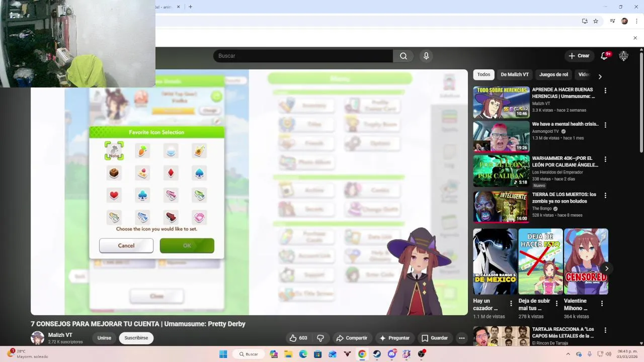Open options for Deja de subir mal tus short
Screen dimensions: 644x362
[556, 303]
